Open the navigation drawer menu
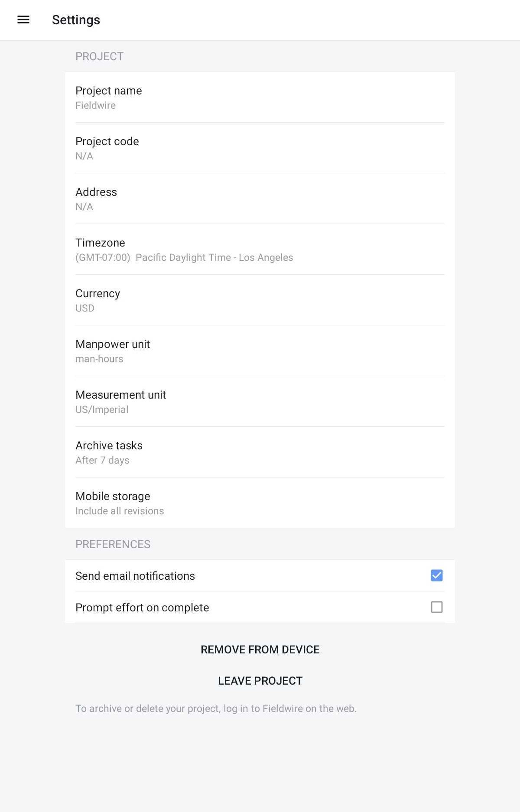 tap(23, 19)
